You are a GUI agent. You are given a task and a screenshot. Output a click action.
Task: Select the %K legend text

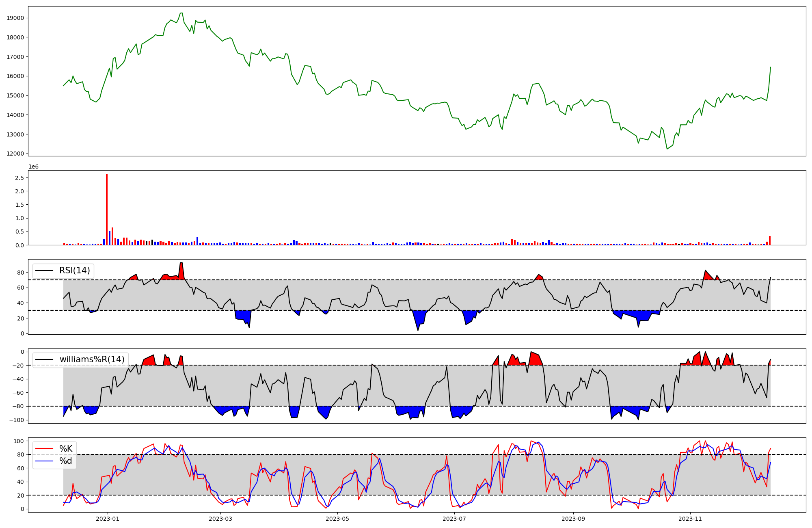point(66,448)
